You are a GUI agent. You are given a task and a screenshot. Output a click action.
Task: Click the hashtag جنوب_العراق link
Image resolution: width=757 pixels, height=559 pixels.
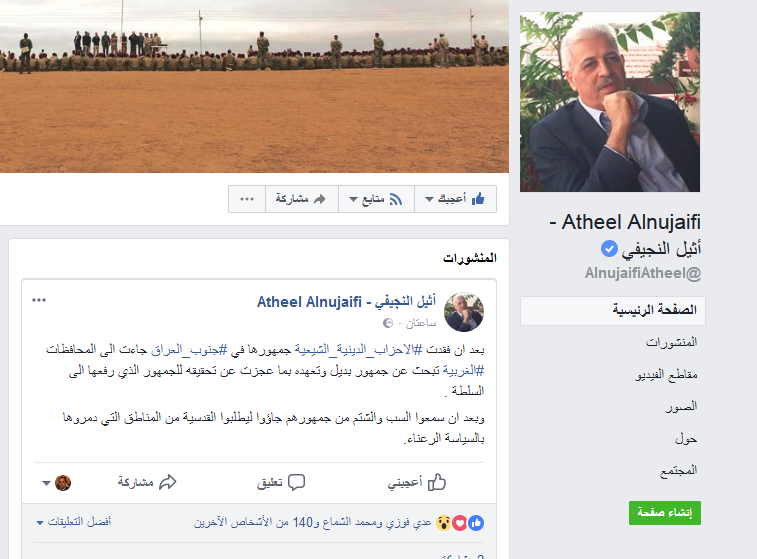pos(188,349)
